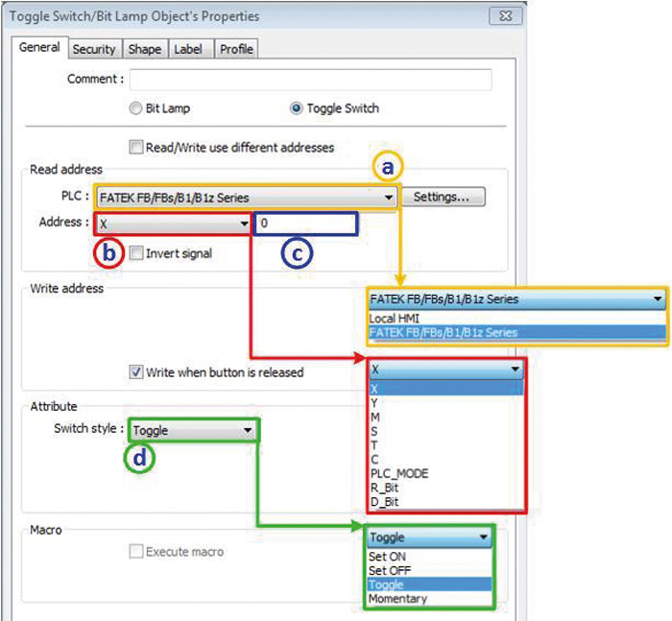Choose Set OFF switch style
672x621 pixels.
click(x=429, y=570)
